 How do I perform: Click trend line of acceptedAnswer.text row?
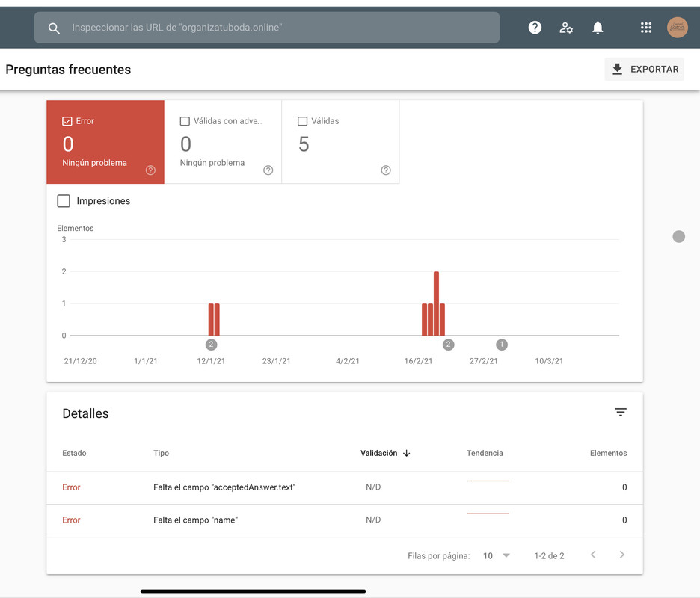488,481
